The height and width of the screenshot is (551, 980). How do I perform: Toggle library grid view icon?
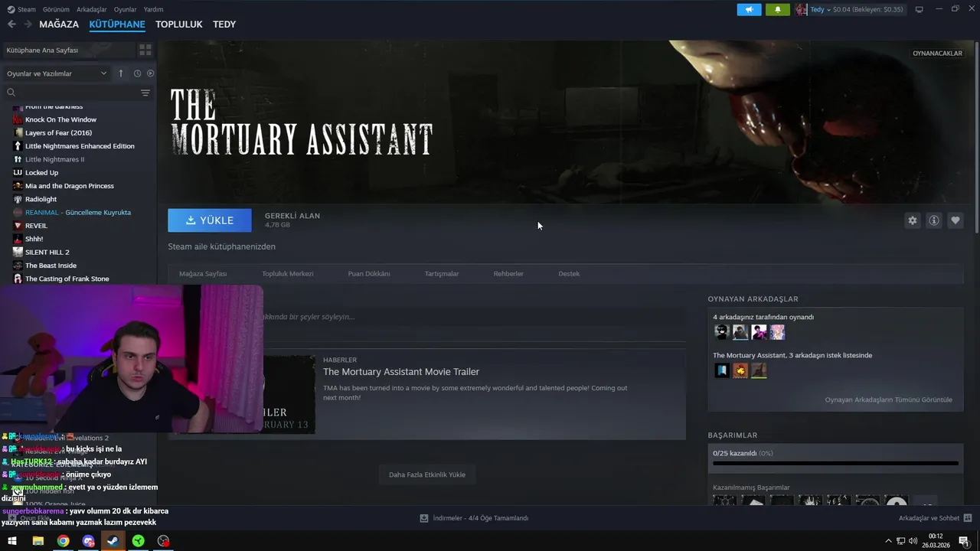pos(145,50)
